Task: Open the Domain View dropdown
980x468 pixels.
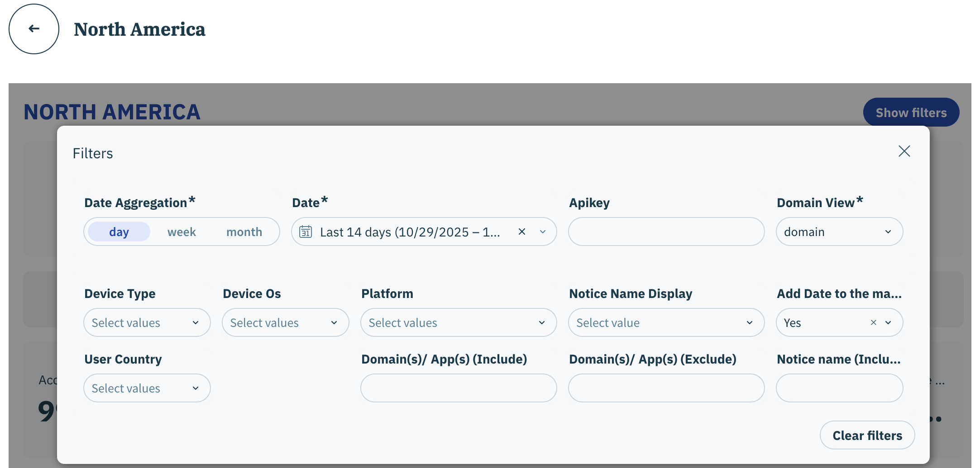Action: pyautogui.click(x=839, y=232)
